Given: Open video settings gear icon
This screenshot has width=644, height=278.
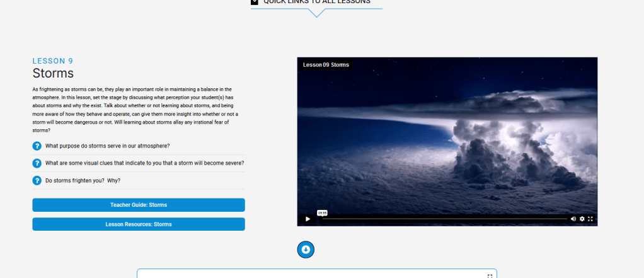Looking at the screenshot, I should pyautogui.click(x=582, y=219).
